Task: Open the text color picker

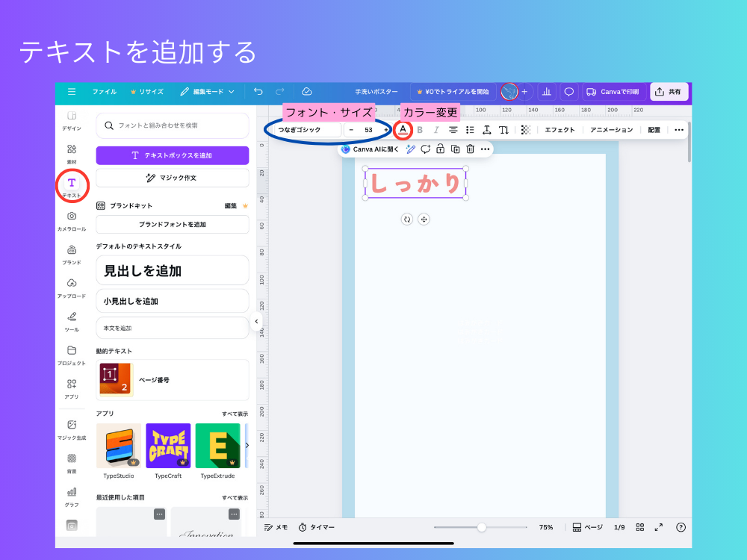Action: tap(403, 129)
